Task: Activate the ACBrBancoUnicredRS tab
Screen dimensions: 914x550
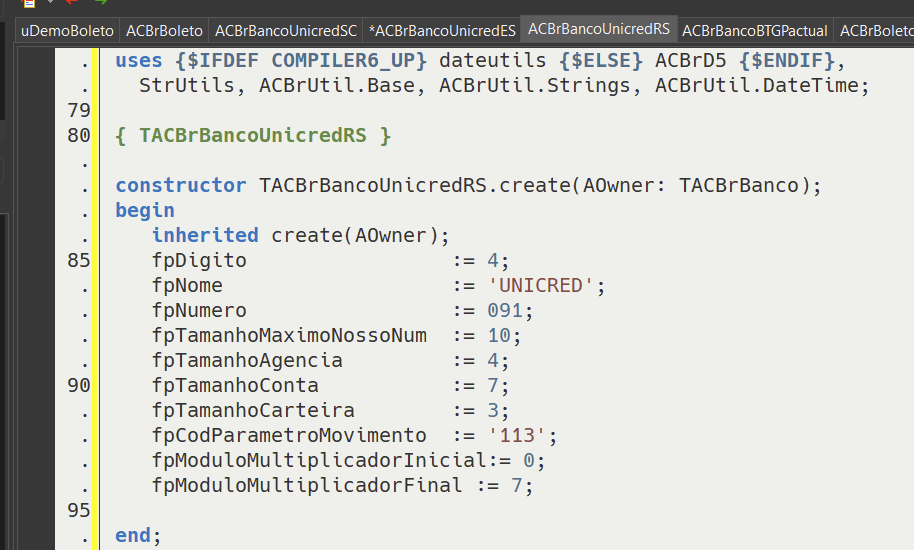Action: tap(599, 29)
